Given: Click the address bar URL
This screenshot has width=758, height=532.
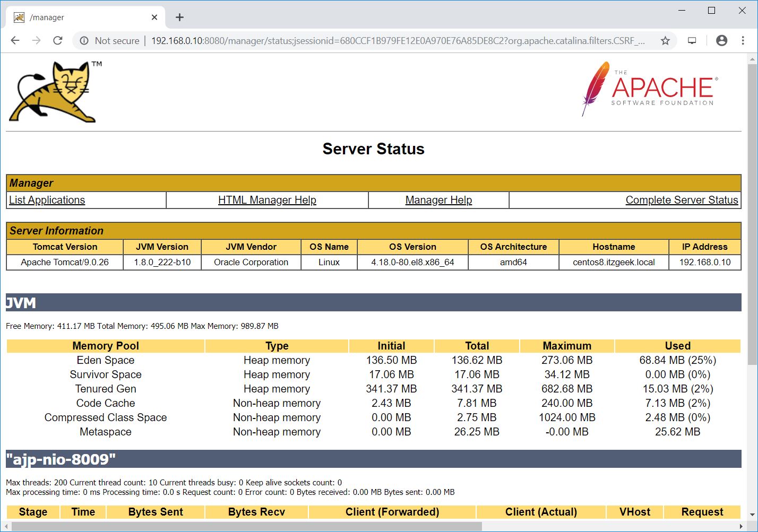Looking at the screenshot, I should pos(398,40).
